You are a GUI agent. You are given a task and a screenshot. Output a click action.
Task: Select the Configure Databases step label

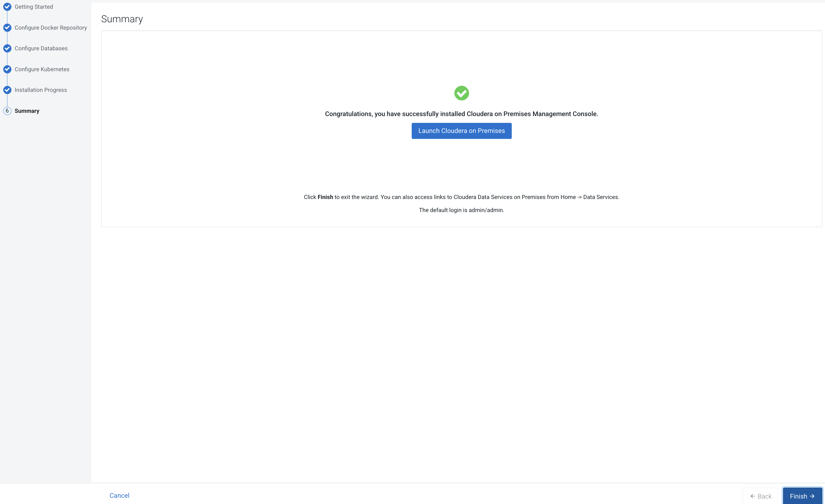click(x=41, y=49)
